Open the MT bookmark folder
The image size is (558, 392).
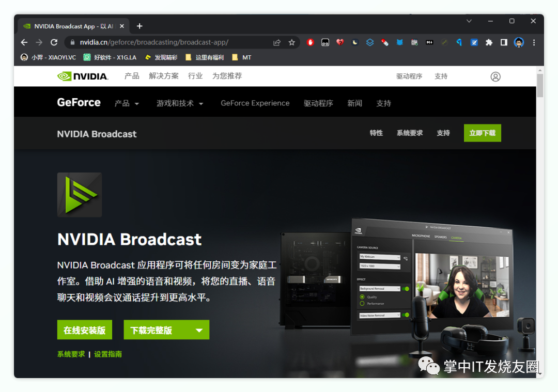242,57
